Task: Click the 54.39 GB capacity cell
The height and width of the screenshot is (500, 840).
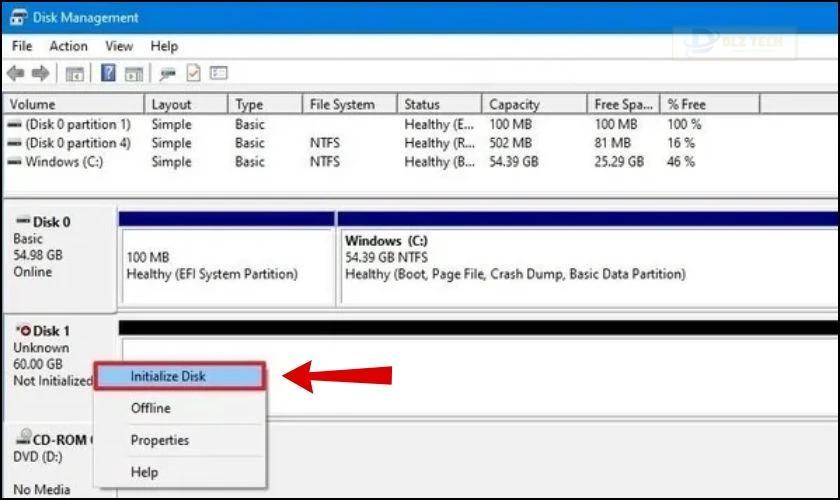Action: tap(514, 161)
